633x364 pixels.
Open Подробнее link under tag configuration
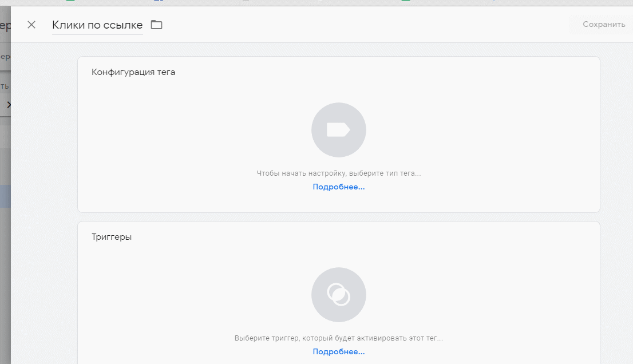click(338, 187)
